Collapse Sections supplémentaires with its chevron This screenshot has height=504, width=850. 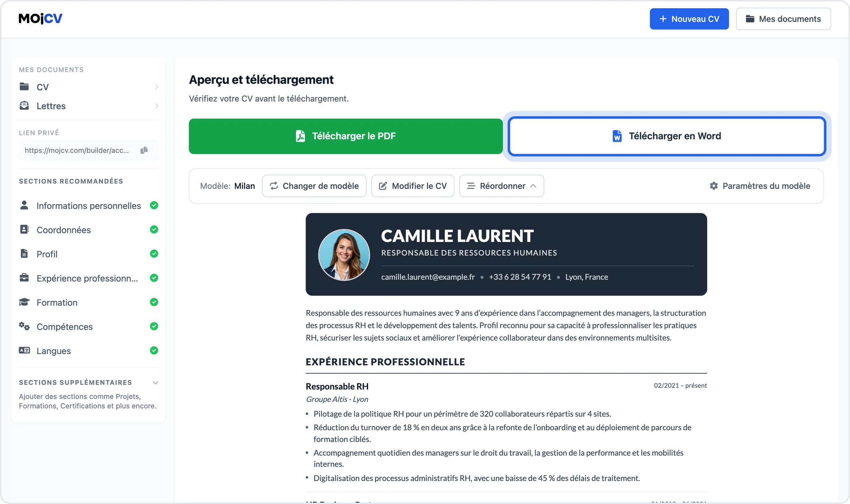155,383
